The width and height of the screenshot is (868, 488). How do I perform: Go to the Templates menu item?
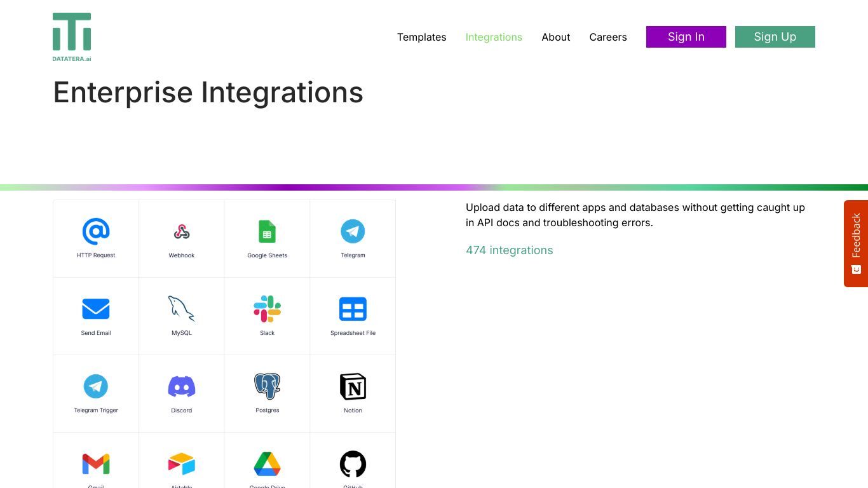(x=422, y=37)
